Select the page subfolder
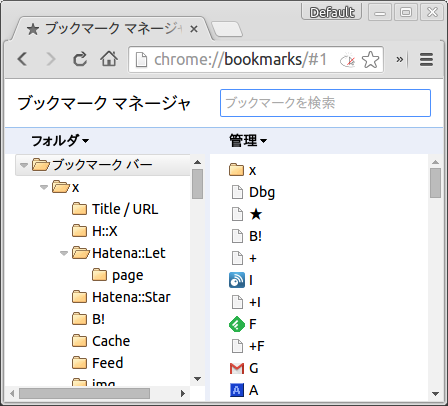Viewport: 448px width, 406px height. [x=118, y=275]
